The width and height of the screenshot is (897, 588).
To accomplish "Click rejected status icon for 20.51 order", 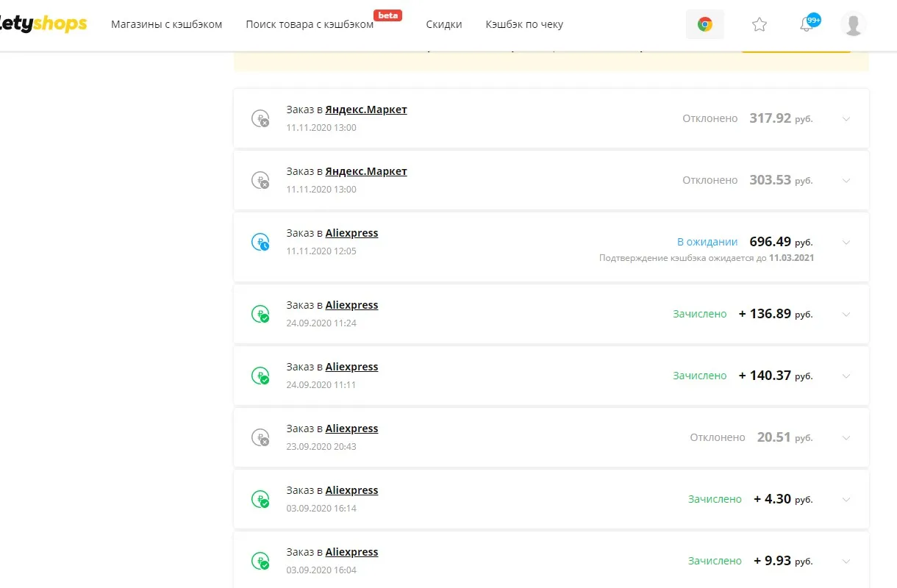I will pyautogui.click(x=260, y=437).
